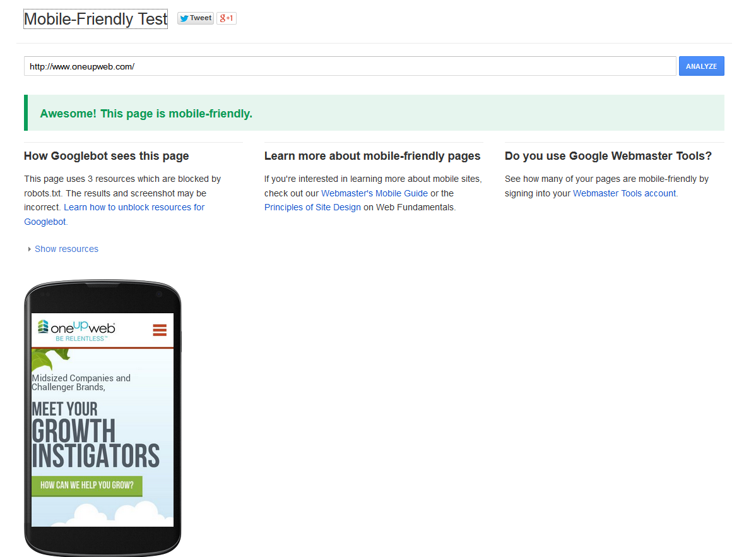Click 'Awesome! This page is mobile-friendly.' message
756x557 pixels.
(146, 114)
